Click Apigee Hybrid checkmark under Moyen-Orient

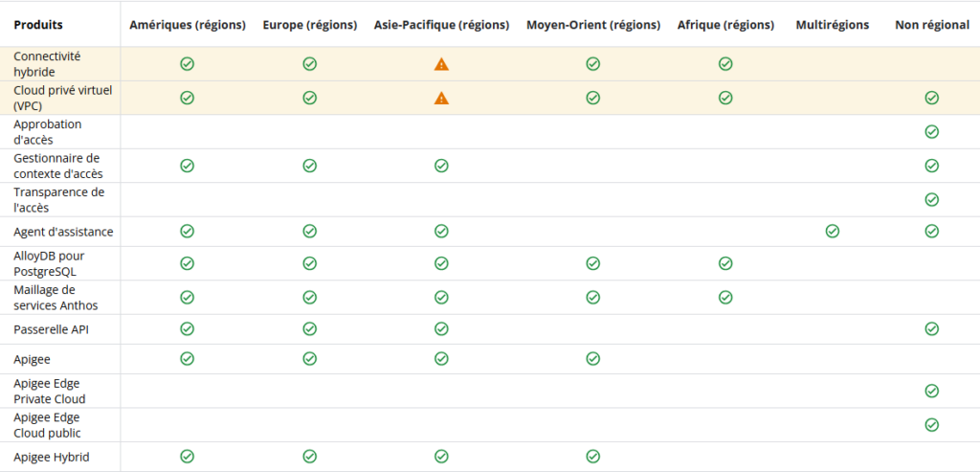click(593, 457)
